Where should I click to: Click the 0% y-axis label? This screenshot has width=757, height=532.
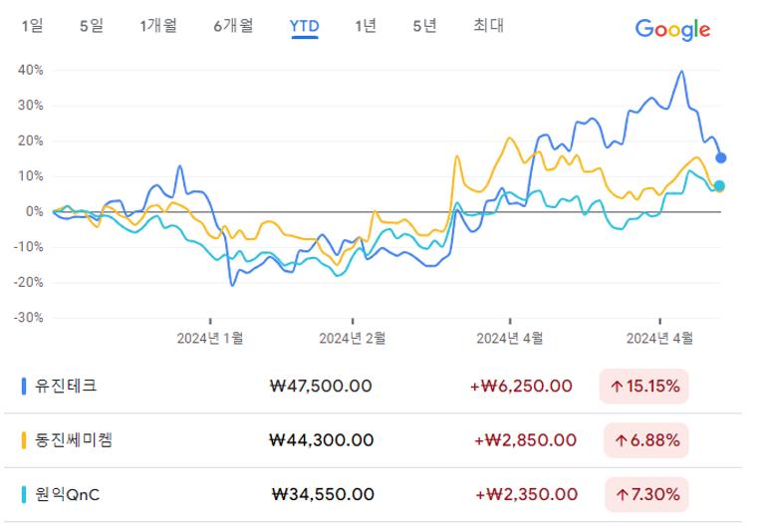point(34,211)
